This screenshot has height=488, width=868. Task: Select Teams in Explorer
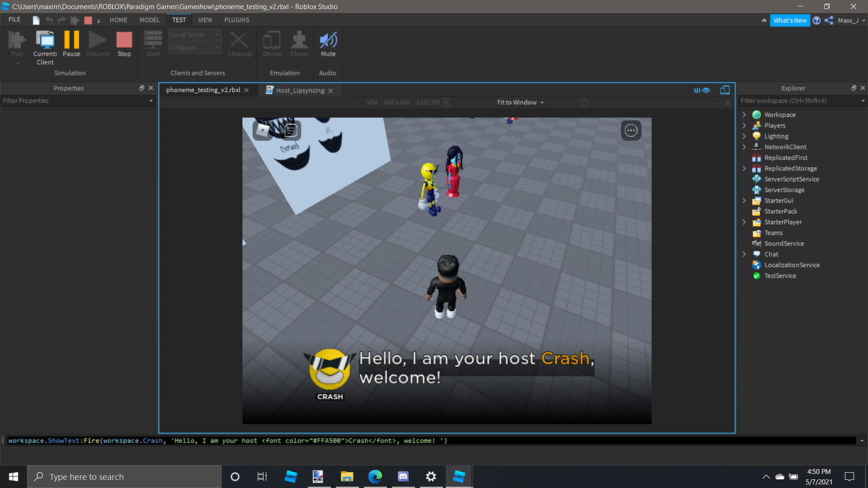pyautogui.click(x=773, y=233)
